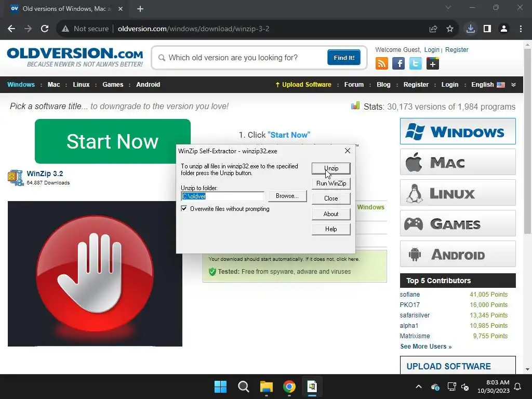Click the Help button in extractor
Image resolution: width=532 pixels, height=399 pixels.
[331, 229]
